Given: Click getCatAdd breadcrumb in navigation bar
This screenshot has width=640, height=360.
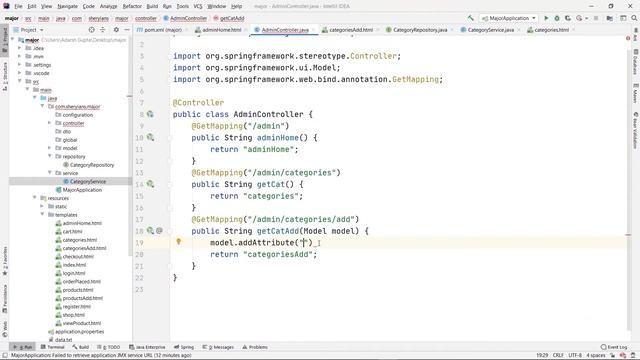Looking at the screenshot, I should pyautogui.click(x=229, y=18).
